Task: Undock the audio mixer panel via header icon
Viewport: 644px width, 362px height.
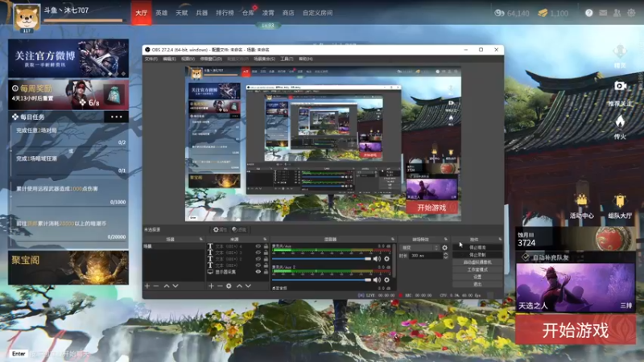Action: click(393, 239)
